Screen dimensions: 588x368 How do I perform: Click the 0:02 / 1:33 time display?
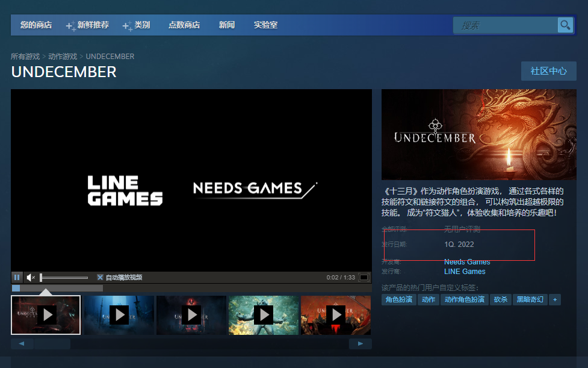point(341,277)
